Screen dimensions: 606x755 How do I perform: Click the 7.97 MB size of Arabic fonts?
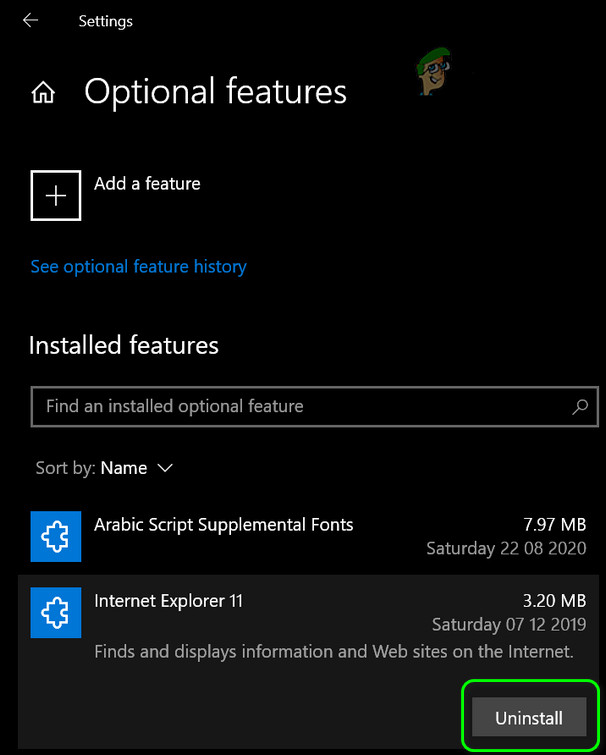(553, 524)
